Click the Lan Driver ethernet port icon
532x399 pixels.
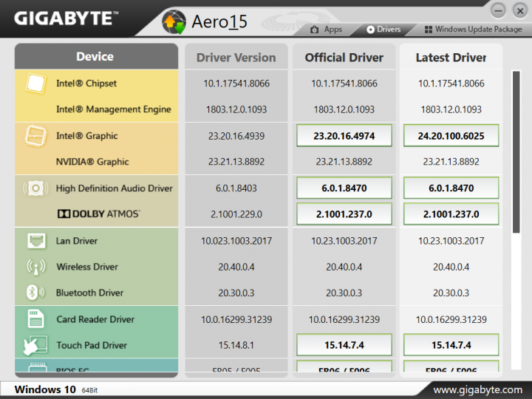(36, 241)
